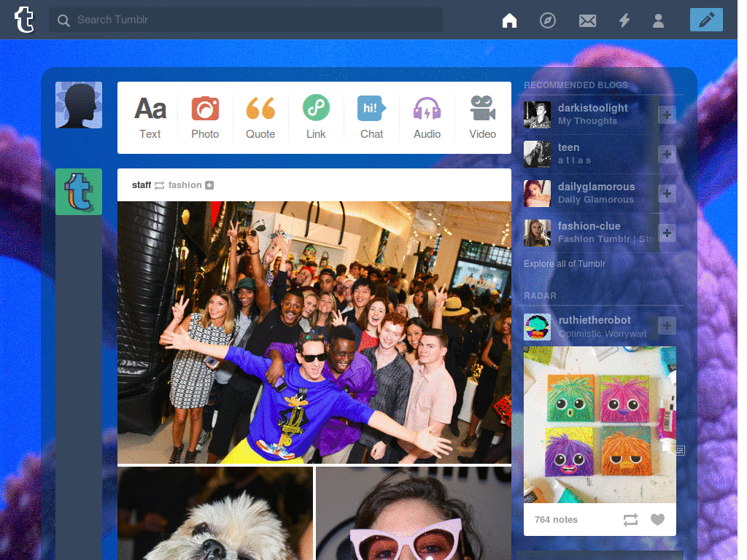Viewport: 747px width, 560px height.
Task: Open the Account person icon
Action: 659,20
